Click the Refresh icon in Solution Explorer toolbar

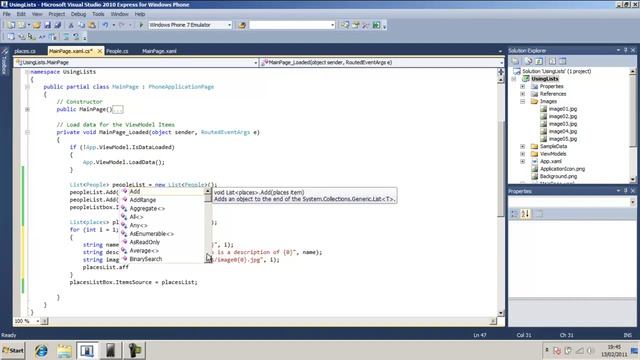(x=539, y=61)
